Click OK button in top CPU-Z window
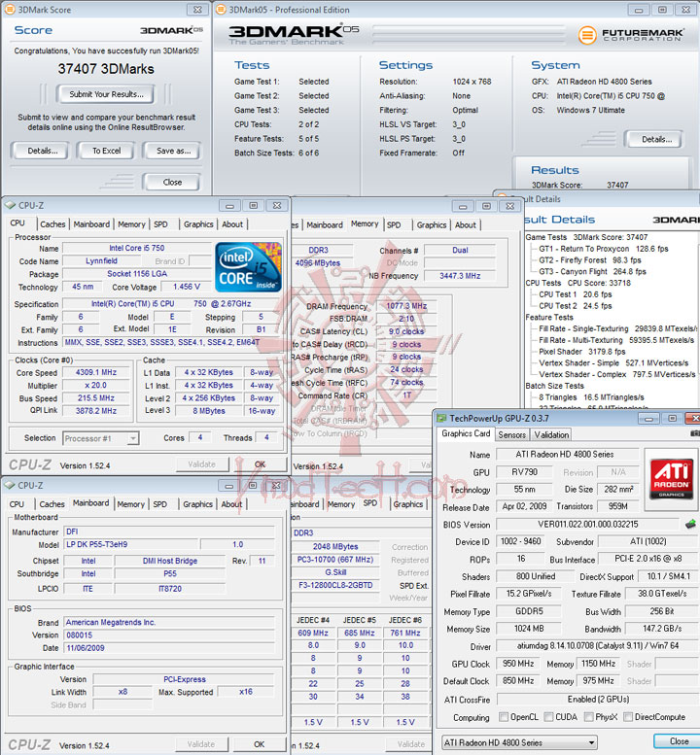This screenshot has height=755, width=700. (261, 464)
